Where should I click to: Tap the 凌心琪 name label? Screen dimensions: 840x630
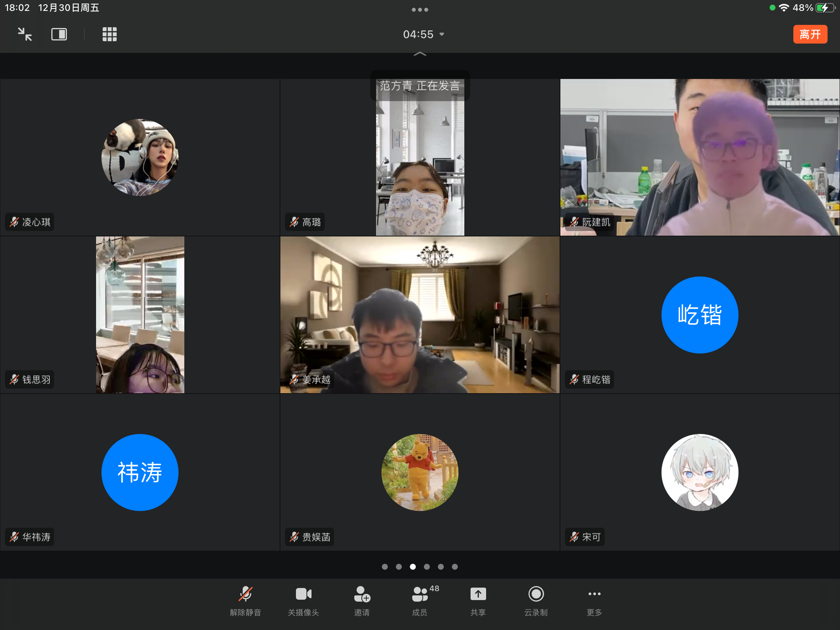(x=30, y=222)
